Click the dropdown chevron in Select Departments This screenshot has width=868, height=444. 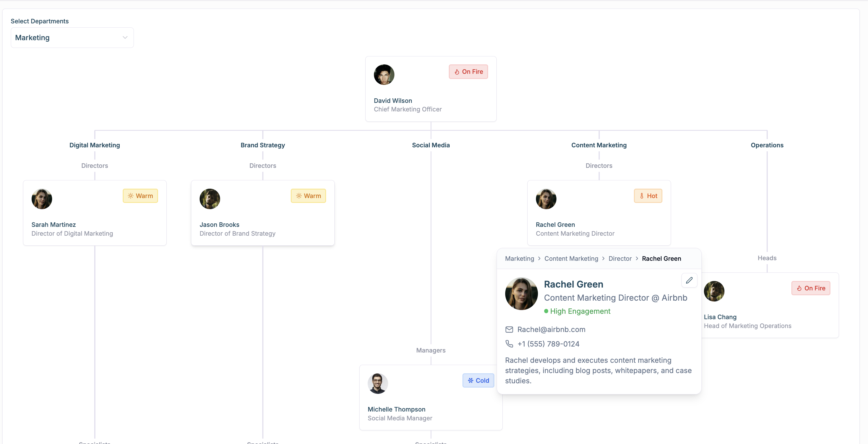tap(125, 38)
